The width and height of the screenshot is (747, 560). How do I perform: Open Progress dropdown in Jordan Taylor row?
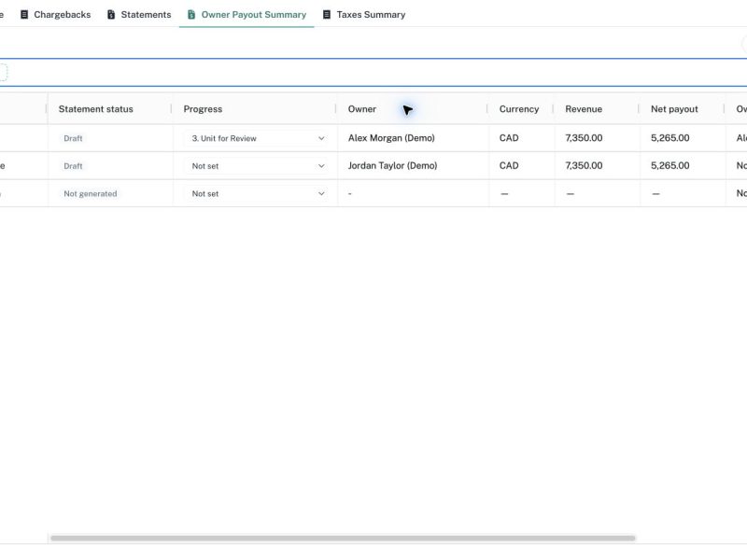pos(256,166)
